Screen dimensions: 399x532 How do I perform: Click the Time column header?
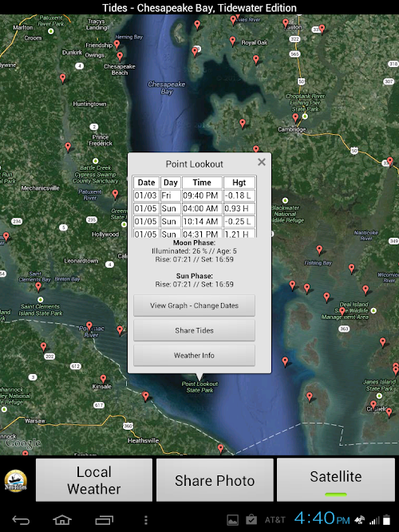tap(202, 183)
